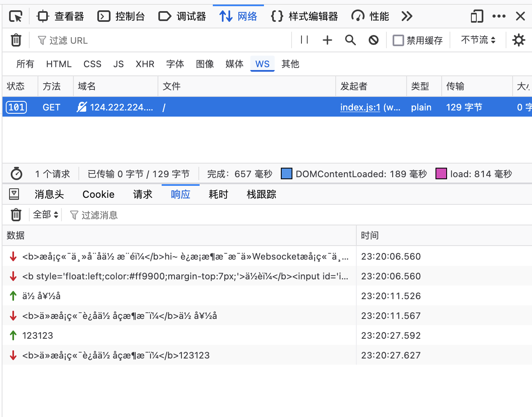Open the network search magnifier
The height and width of the screenshot is (417, 532).
(x=351, y=40)
